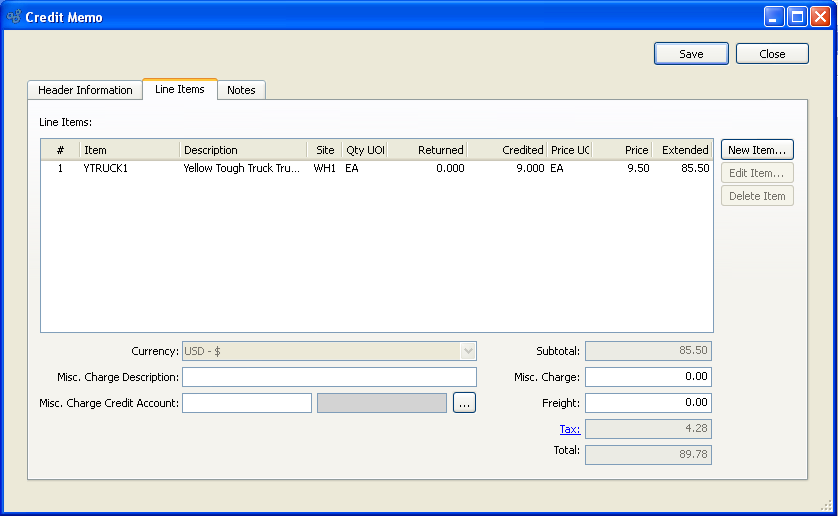This screenshot has height=516, width=838.
Task: Click the Credit Memo title bar icon
Action: 14,17
